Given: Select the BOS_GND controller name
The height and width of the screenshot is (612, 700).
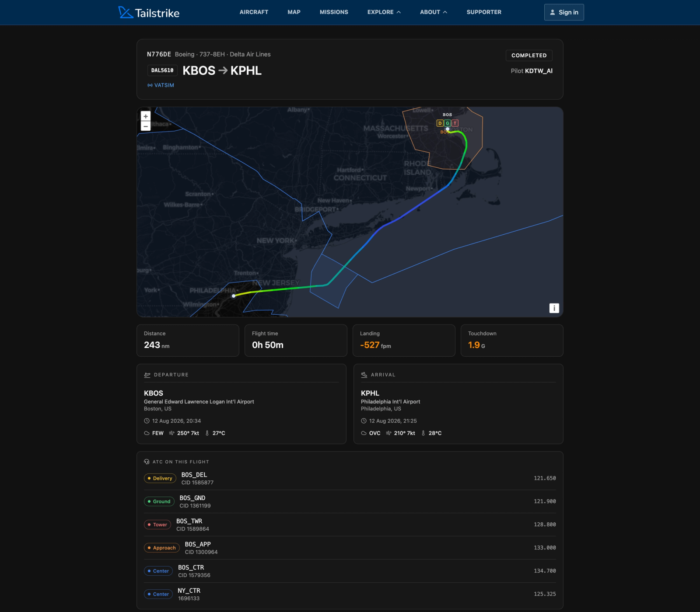Looking at the screenshot, I should (x=192, y=498).
